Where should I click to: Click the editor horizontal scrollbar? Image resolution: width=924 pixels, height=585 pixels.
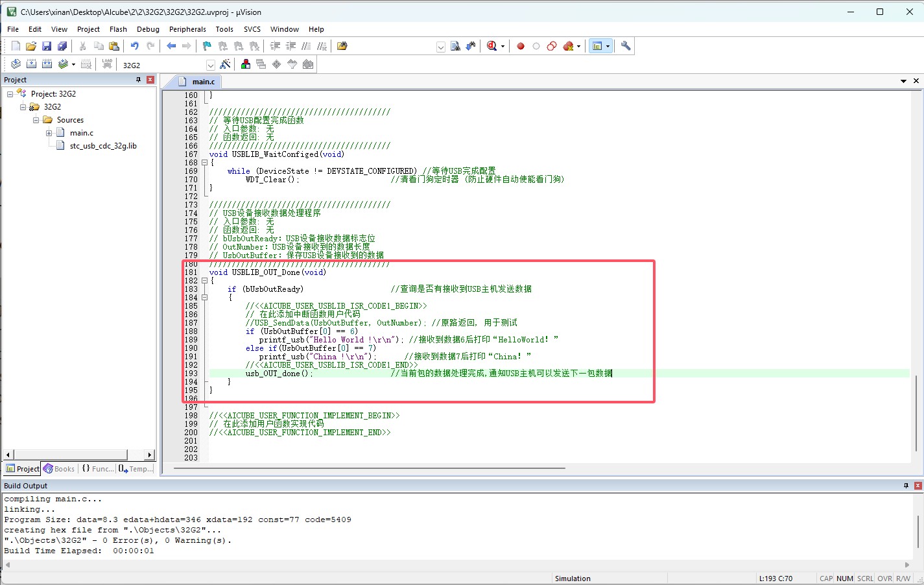[370, 468]
